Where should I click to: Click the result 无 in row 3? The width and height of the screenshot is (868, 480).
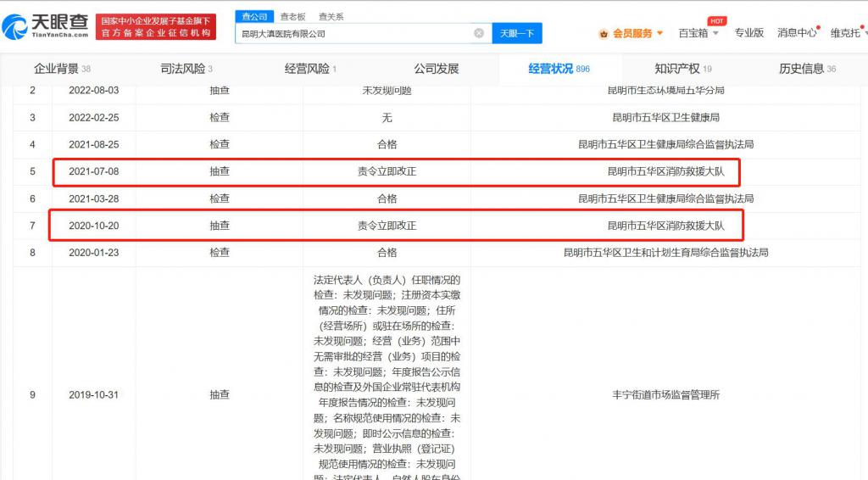(387, 117)
